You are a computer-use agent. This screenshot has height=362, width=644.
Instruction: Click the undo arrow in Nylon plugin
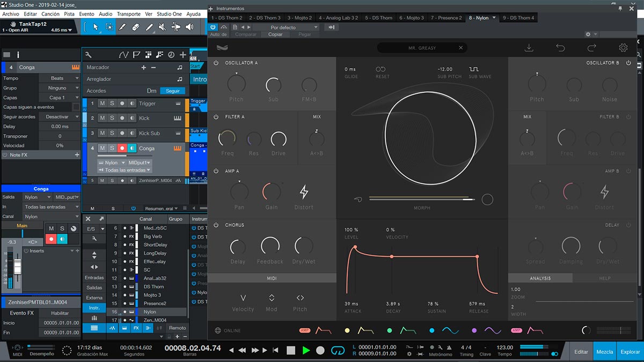[560, 48]
